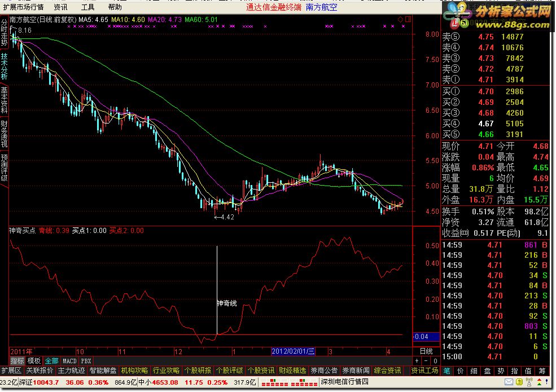This screenshot has height=392, width=556.
Task: Open the 财经精选 bottom tab
Action: (292, 371)
